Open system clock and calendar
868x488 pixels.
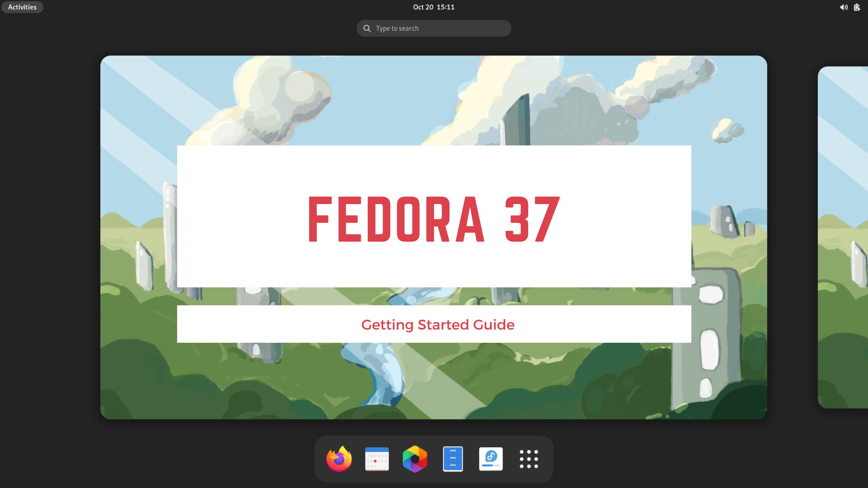click(x=433, y=7)
